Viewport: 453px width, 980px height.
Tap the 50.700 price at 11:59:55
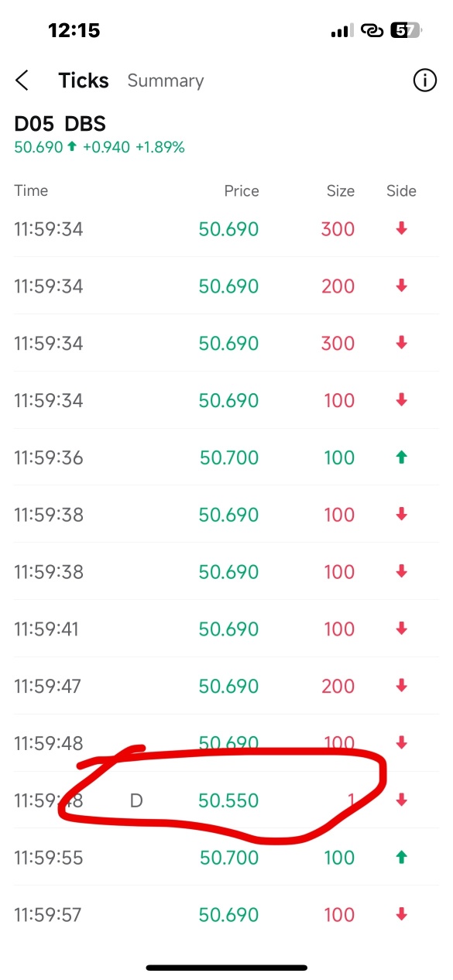[x=229, y=858]
